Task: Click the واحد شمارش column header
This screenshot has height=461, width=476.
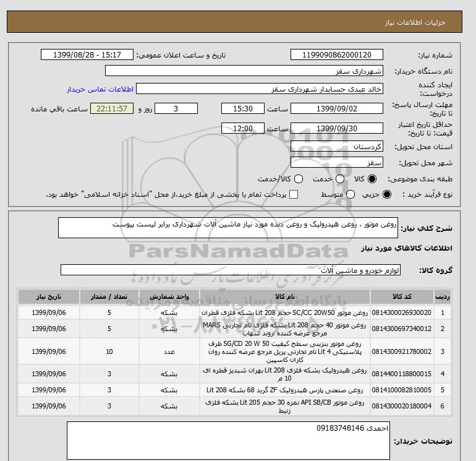Action: point(169,296)
